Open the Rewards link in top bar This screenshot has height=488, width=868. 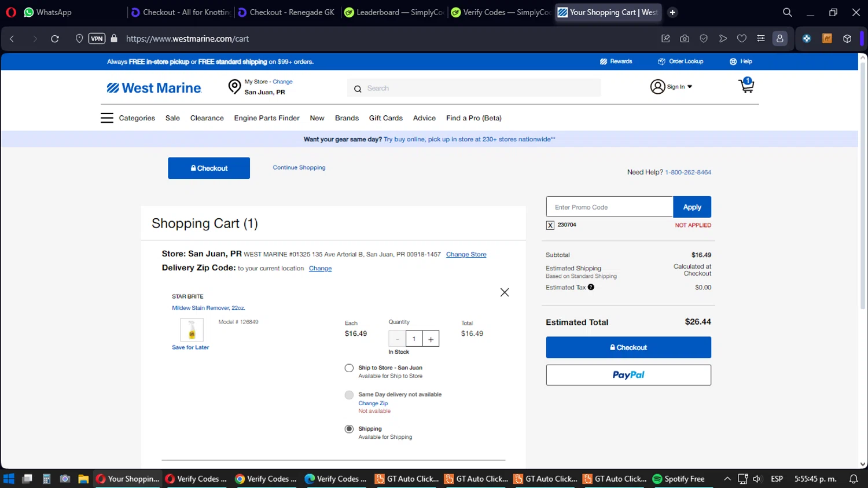pyautogui.click(x=616, y=61)
